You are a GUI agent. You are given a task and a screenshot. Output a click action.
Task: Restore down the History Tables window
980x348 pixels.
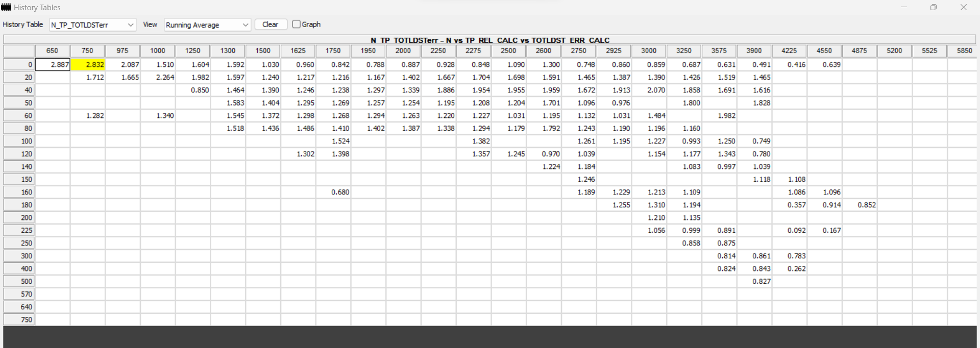coord(934,7)
